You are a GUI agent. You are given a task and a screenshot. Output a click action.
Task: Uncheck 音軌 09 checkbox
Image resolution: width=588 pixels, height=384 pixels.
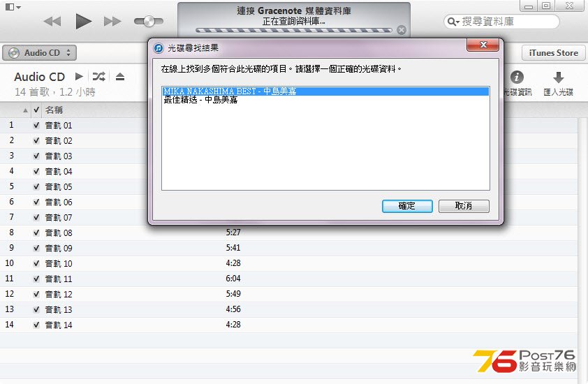(x=36, y=249)
